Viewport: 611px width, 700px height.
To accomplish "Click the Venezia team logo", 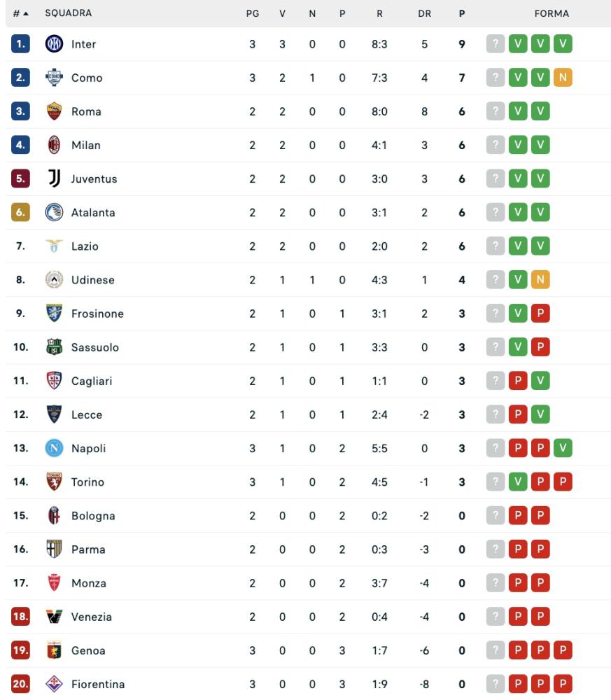I will 54,617.
